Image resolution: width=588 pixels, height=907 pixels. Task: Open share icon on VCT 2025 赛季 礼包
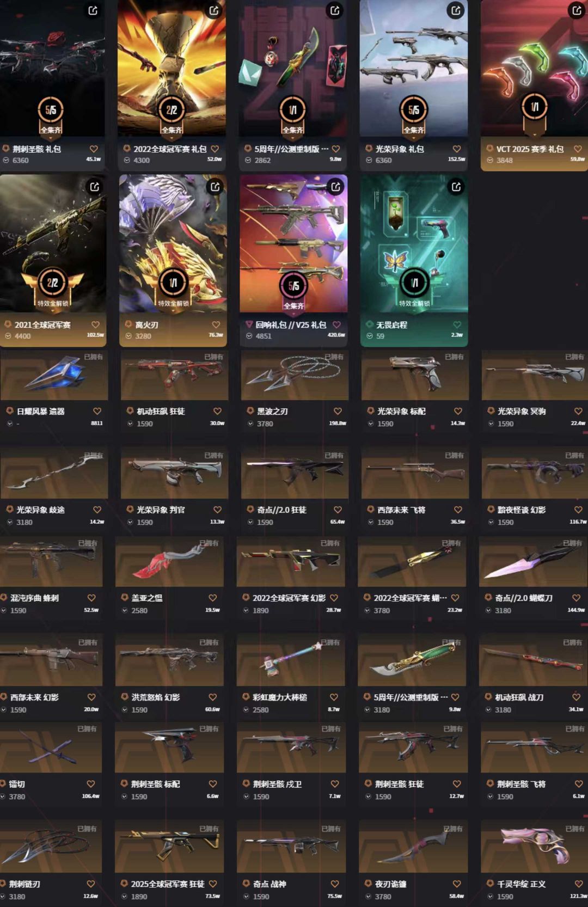577,10
